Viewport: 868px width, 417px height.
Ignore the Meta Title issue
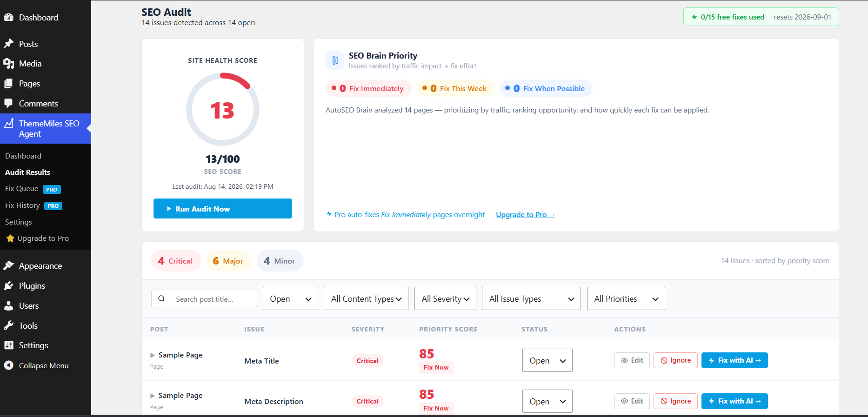click(675, 360)
